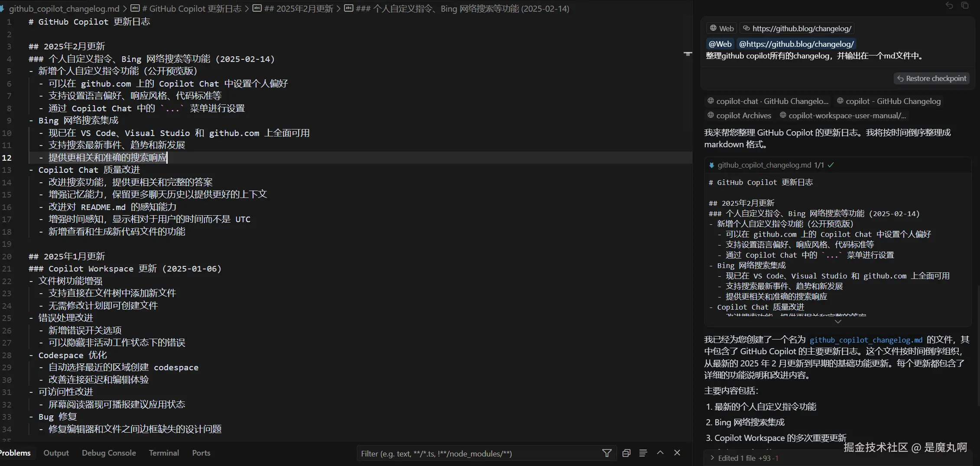Image resolution: width=980 pixels, height=466 pixels.
Task: Click '## 2025年2月更新' breadcrumb
Action: click(x=299, y=8)
